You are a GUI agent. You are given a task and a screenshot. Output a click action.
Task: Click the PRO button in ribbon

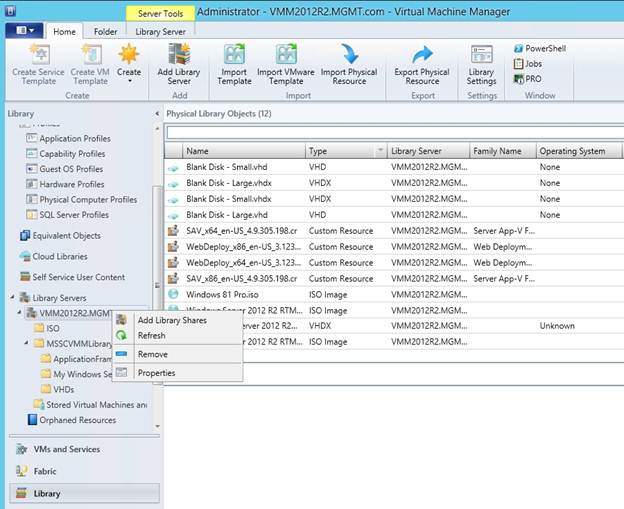pyautogui.click(x=530, y=79)
